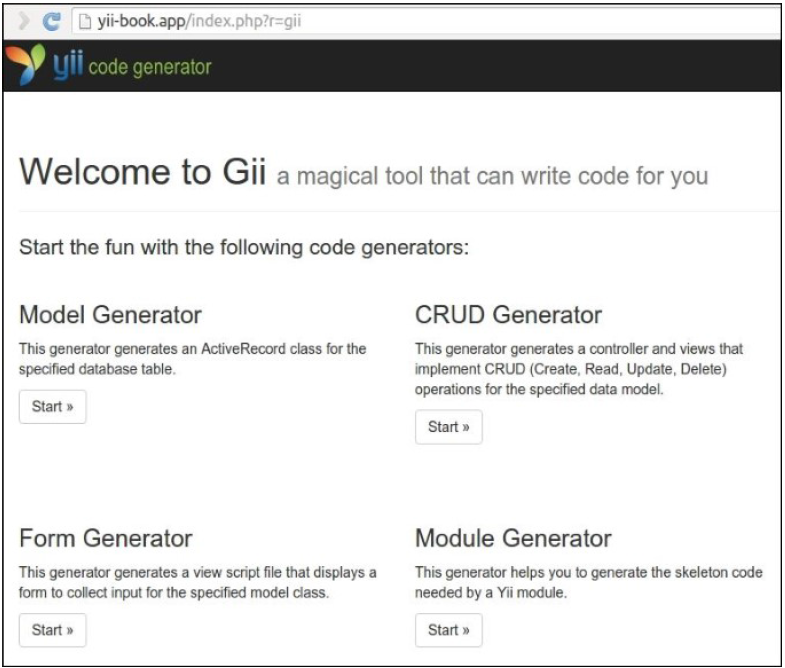Click the 'Welcome to Gii' title
The height and width of the screenshot is (668, 785).
click(x=143, y=172)
